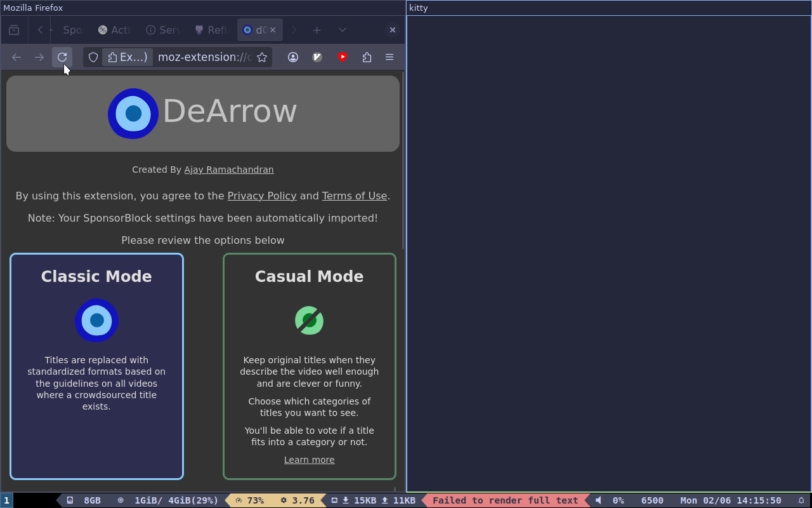Image resolution: width=812 pixels, height=508 pixels.
Task: Open Extensions puzzle piece menu
Action: [x=367, y=57]
